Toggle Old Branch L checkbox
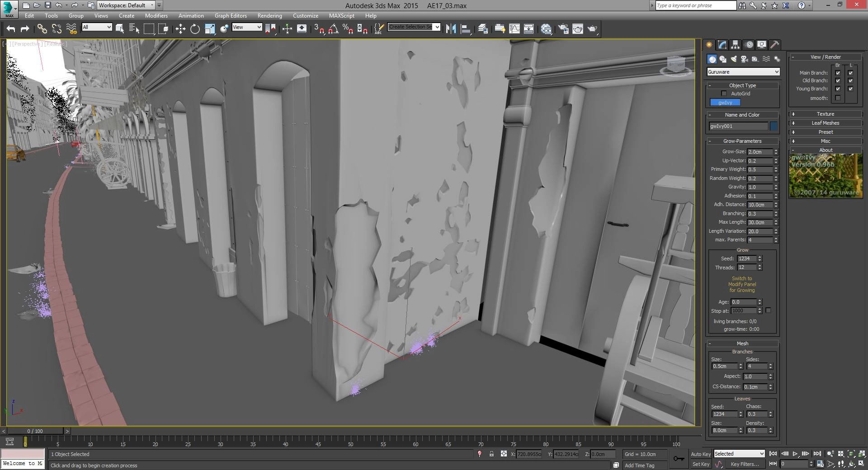Screen dimensions: 868x470 coord(850,81)
